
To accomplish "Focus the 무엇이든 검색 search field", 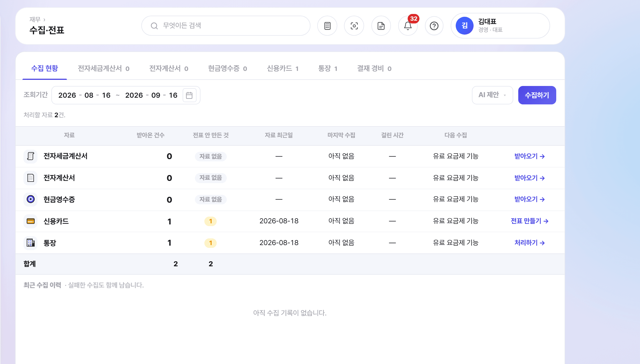I will (x=226, y=26).
